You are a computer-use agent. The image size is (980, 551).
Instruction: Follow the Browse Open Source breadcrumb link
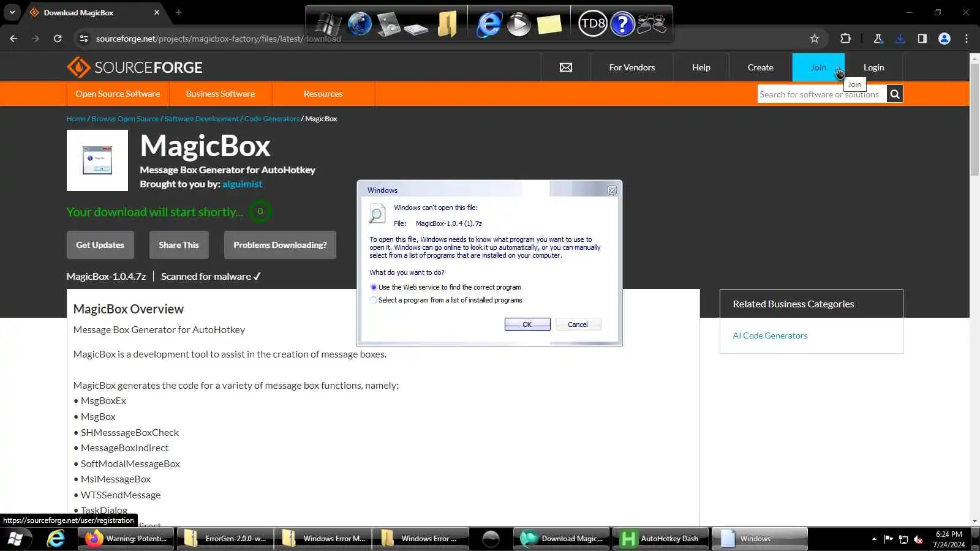click(125, 119)
